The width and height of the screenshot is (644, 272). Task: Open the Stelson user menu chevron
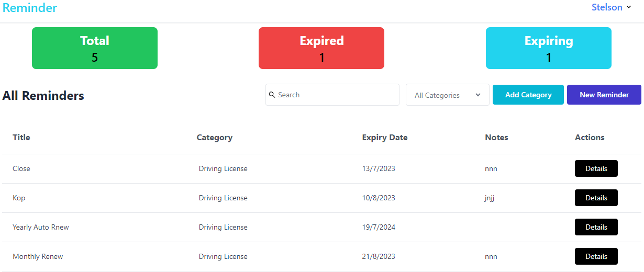click(629, 7)
